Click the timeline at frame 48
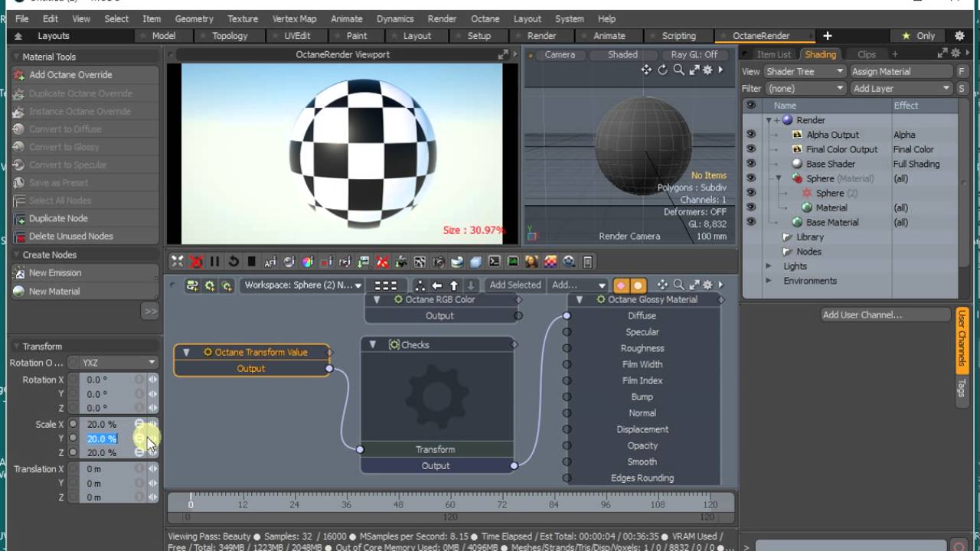 pyautogui.click(x=398, y=504)
